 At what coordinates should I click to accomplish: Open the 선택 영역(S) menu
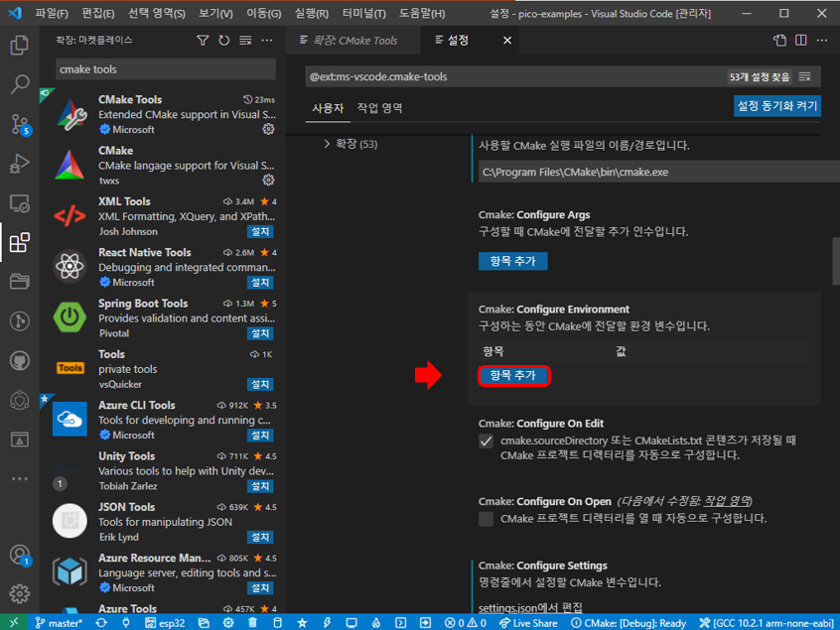tap(157, 13)
